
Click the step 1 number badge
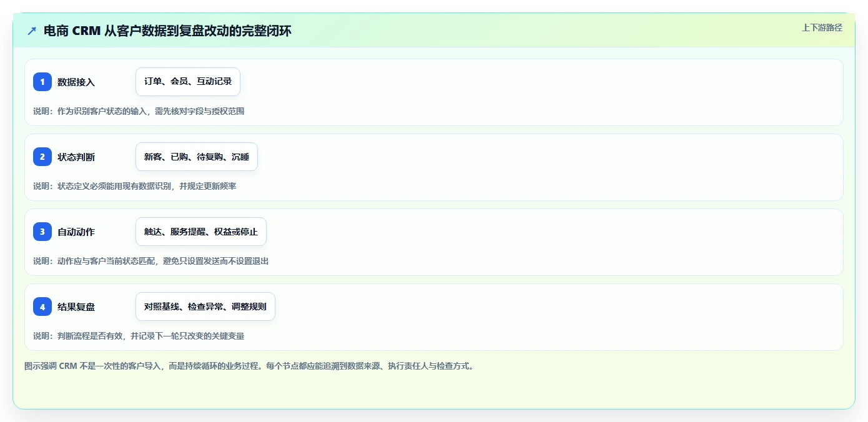[x=42, y=82]
